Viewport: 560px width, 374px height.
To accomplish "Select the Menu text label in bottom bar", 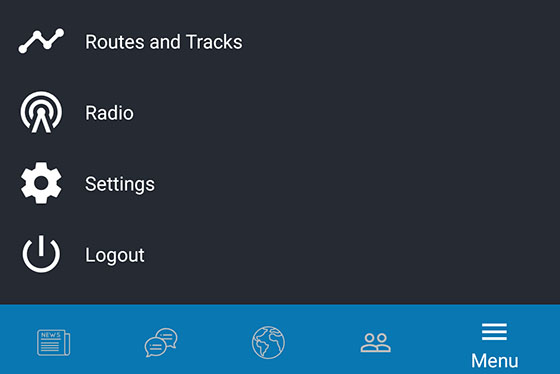I will [x=495, y=360].
